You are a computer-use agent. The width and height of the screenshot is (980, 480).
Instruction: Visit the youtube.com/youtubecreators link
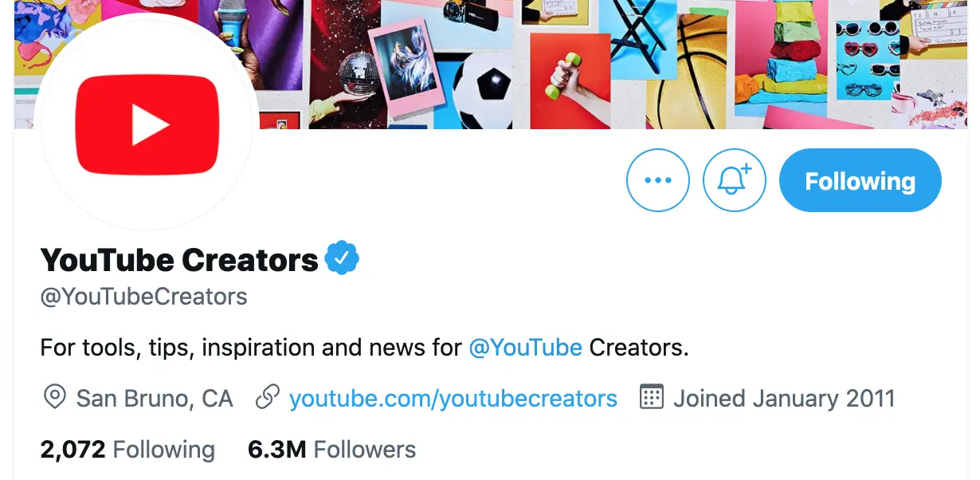tap(453, 398)
